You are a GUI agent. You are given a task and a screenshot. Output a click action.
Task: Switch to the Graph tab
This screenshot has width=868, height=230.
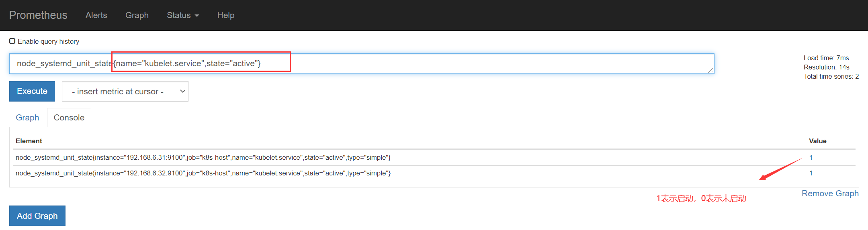(27, 118)
